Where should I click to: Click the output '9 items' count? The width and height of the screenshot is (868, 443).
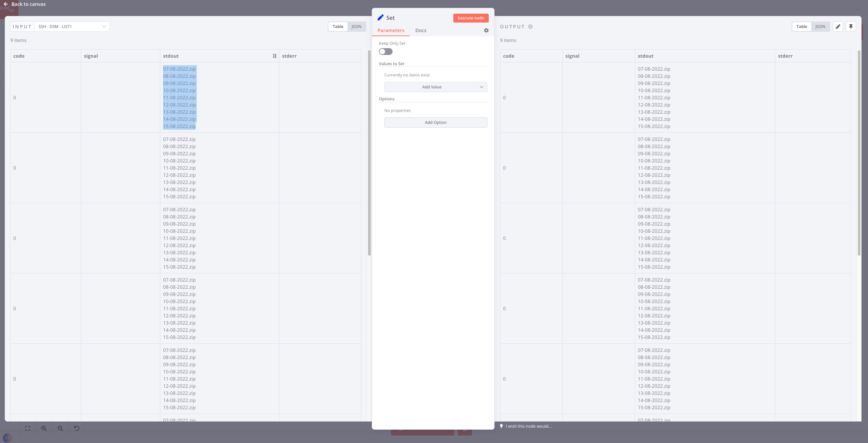508,40
